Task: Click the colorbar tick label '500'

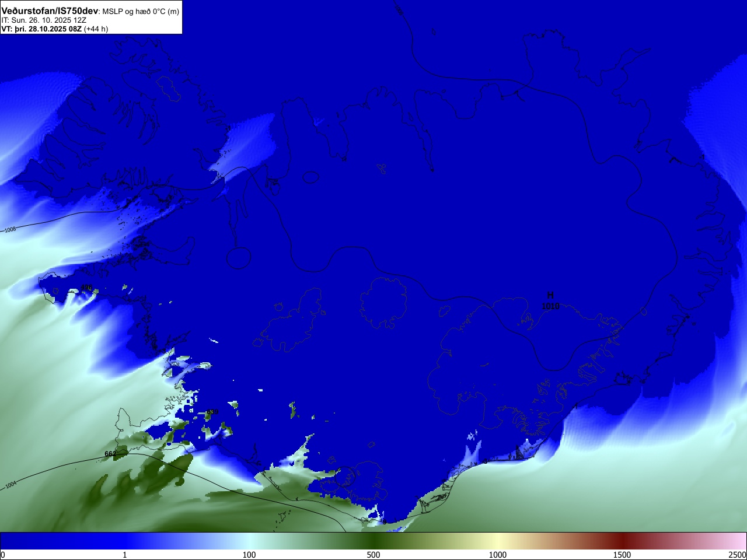Action: tap(373, 555)
